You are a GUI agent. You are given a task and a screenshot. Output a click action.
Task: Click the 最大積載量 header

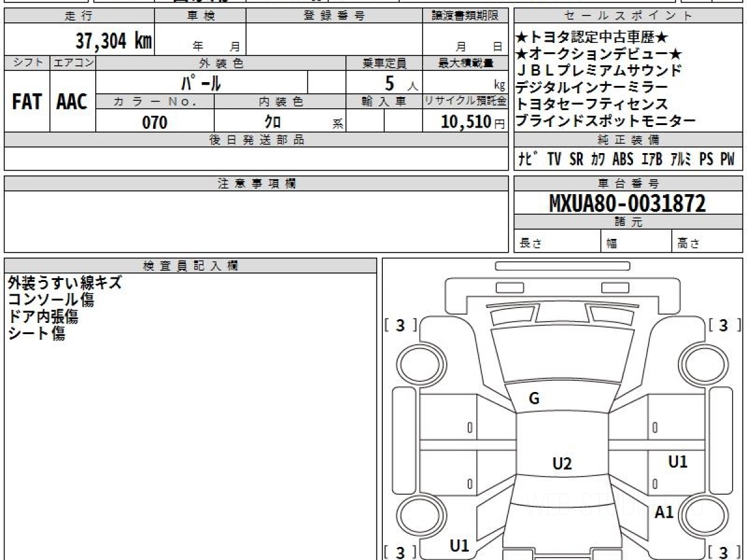click(x=465, y=63)
